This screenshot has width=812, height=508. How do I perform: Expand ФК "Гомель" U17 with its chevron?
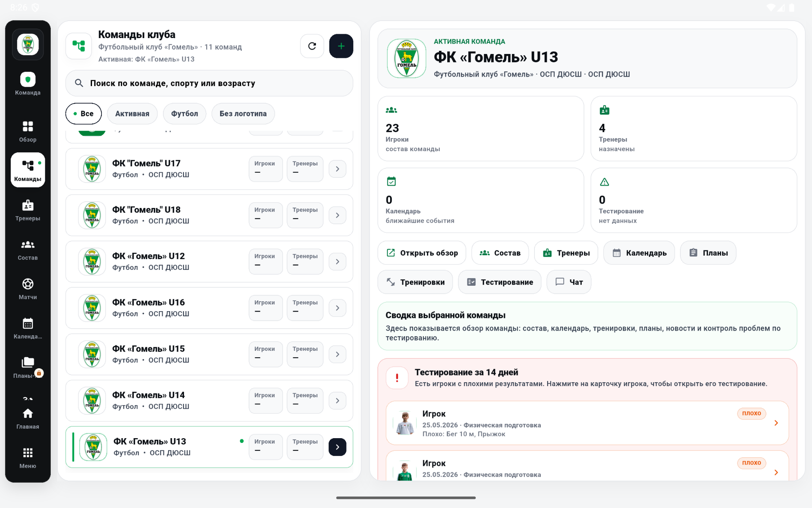337,169
